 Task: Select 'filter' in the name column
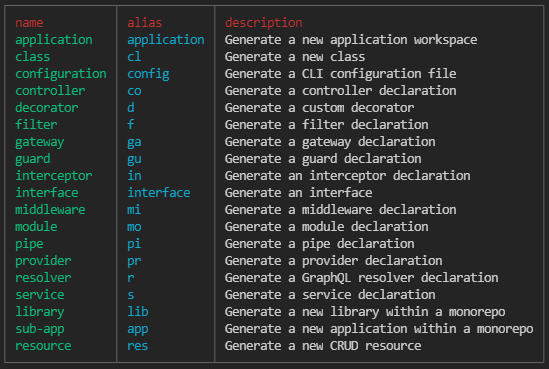click(x=36, y=125)
